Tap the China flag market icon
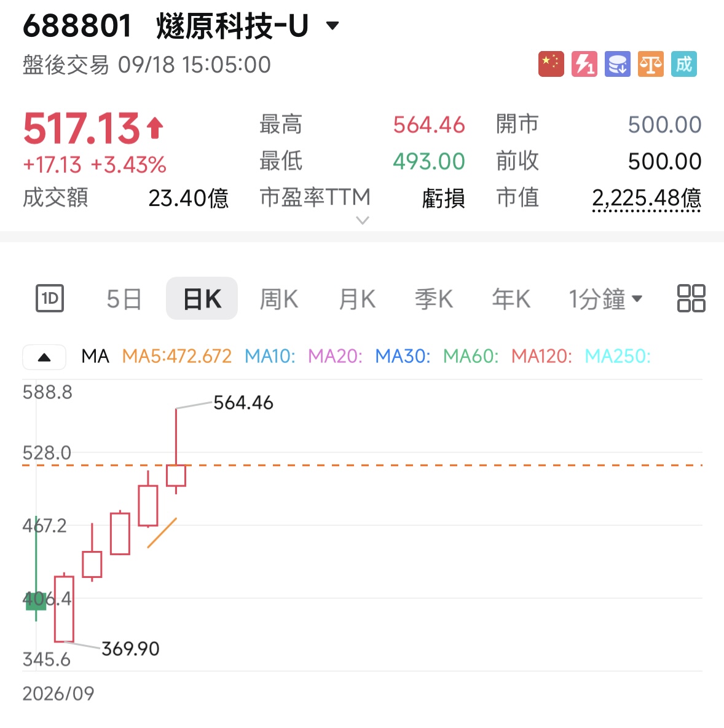 551,64
